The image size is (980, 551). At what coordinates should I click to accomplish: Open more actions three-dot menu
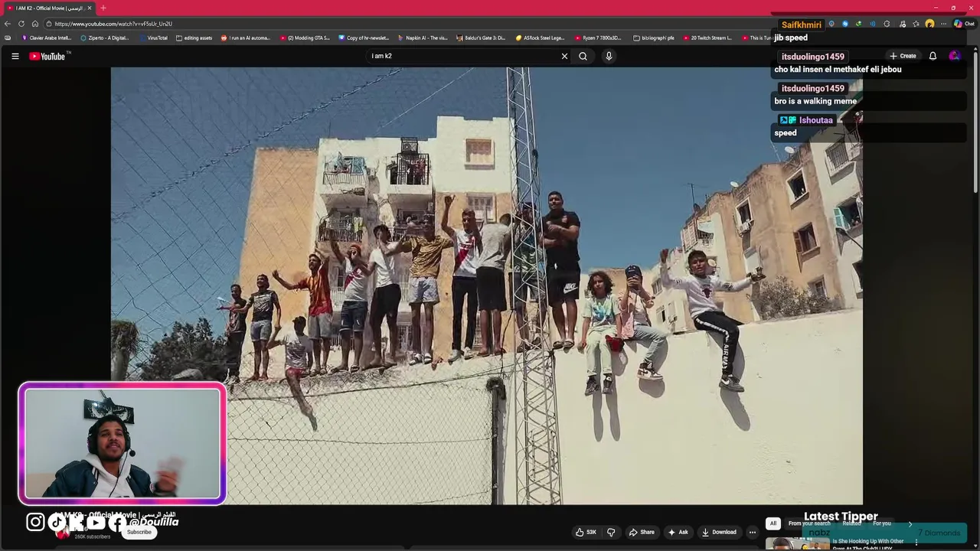click(x=753, y=532)
